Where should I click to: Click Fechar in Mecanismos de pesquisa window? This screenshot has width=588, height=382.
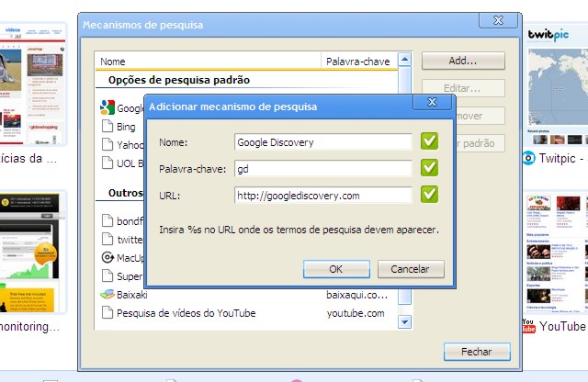tap(477, 352)
